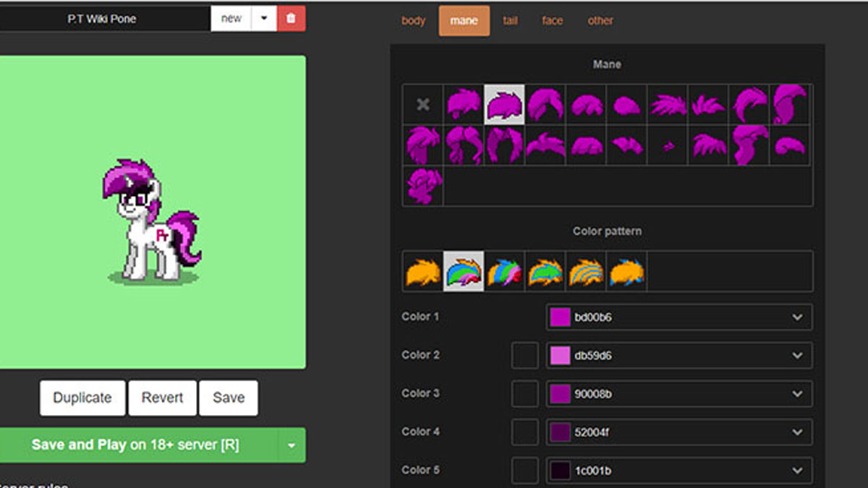The width and height of the screenshot is (868, 488).
Task: Expand the Color 1 bd00b6 dropdown
Action: [797, 317]
